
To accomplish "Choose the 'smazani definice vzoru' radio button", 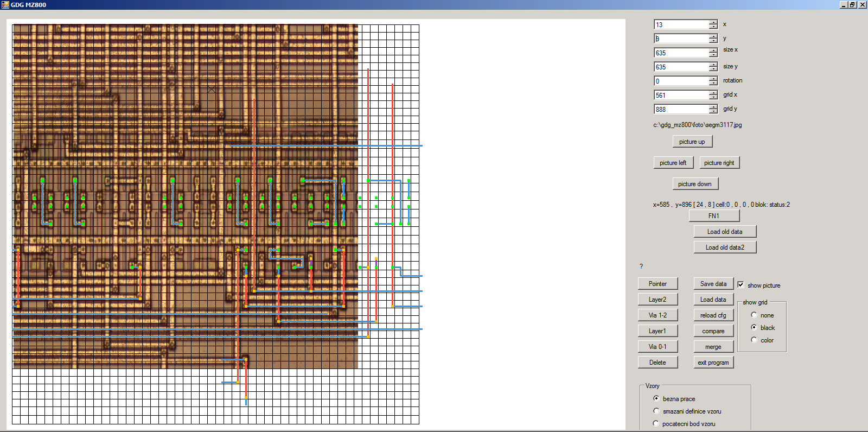I will (x=656, y=411).
